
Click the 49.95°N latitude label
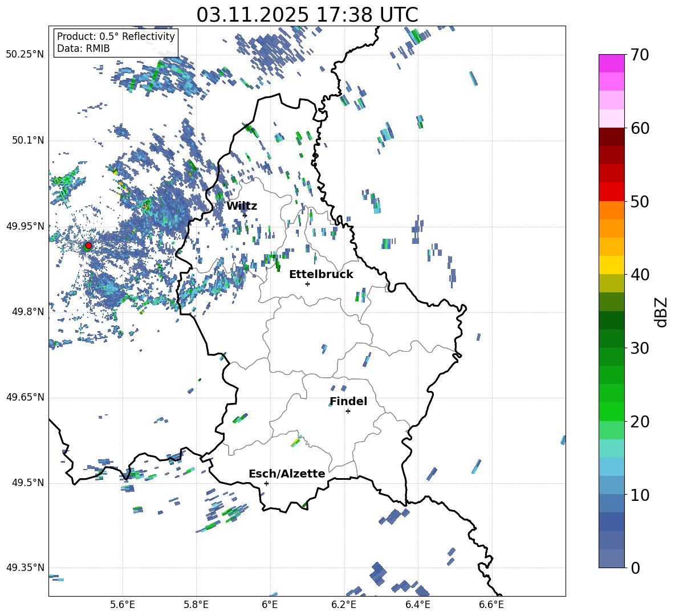tap(25, 226)
